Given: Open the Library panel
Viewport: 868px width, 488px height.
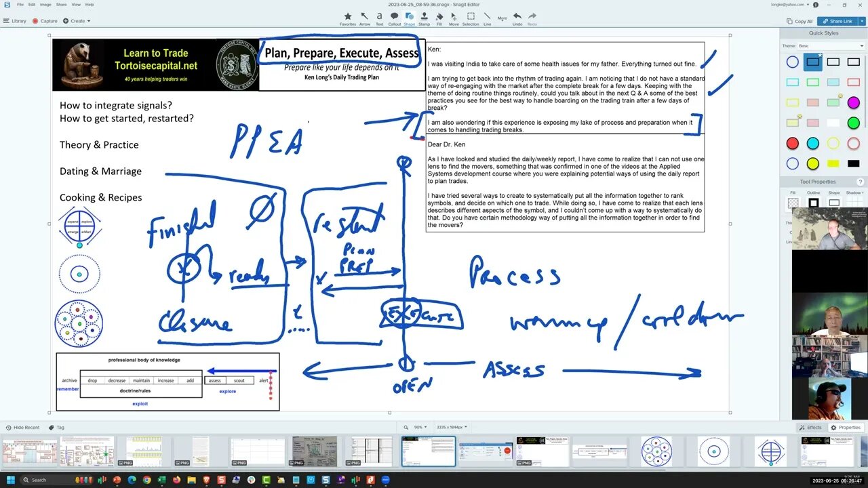Looking at the screenshot, I should tap(15, 21).
